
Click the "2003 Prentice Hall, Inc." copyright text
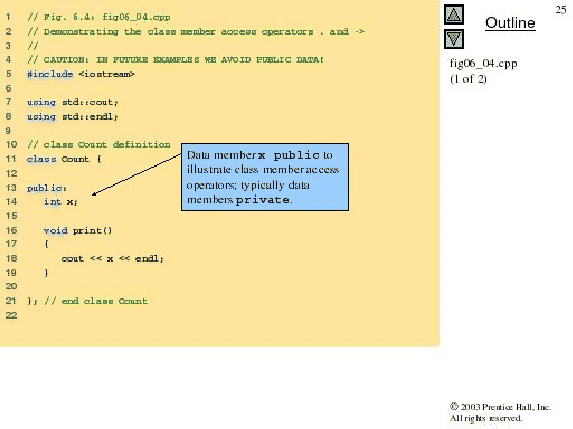(500, 407)
